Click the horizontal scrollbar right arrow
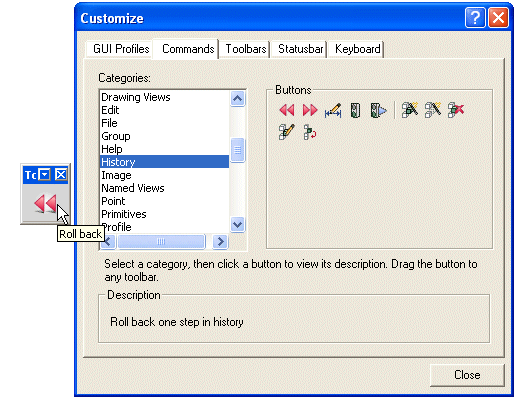523x413 pixels. 220,241
